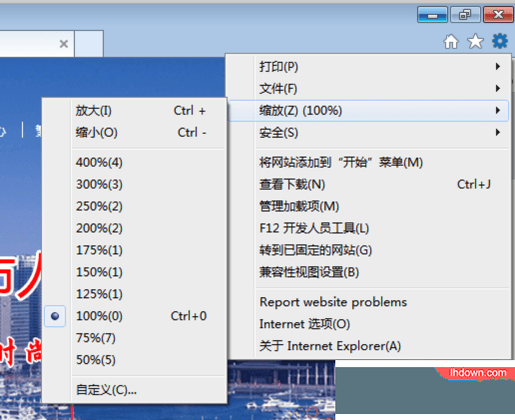Screen dimensions: 515x420
Task: Close the current browser tab
Action: click(64, 44)
